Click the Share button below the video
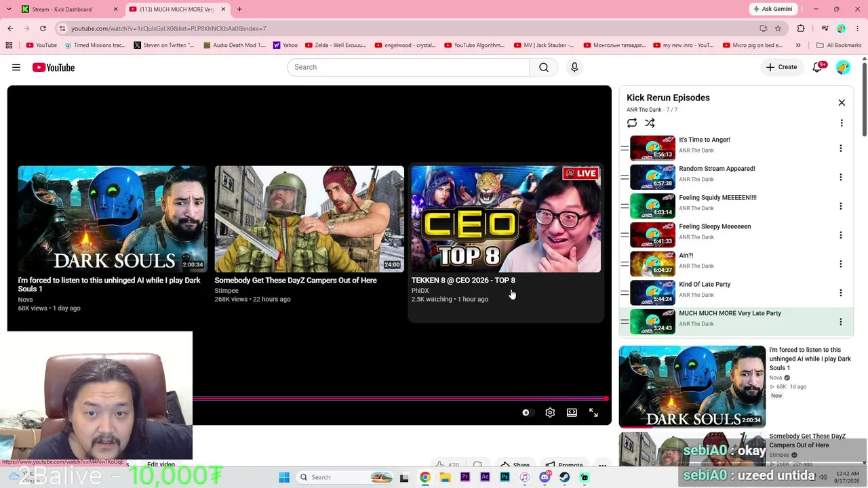868x488 pixels. (515, 465)
